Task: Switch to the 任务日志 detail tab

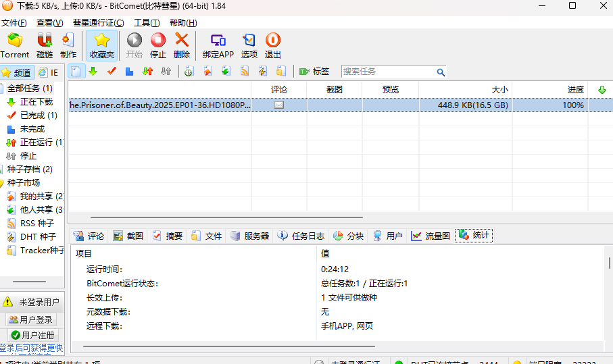Action: 301,236
